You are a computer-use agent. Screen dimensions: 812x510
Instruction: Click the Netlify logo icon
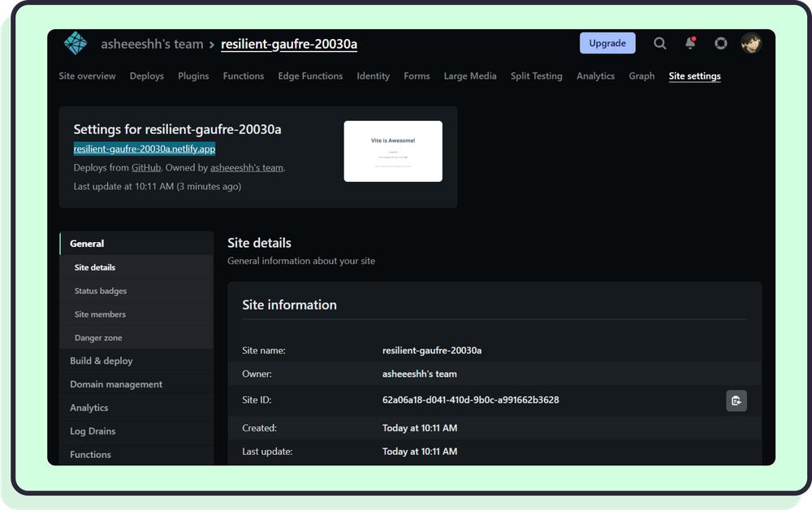tap(76, 43)
